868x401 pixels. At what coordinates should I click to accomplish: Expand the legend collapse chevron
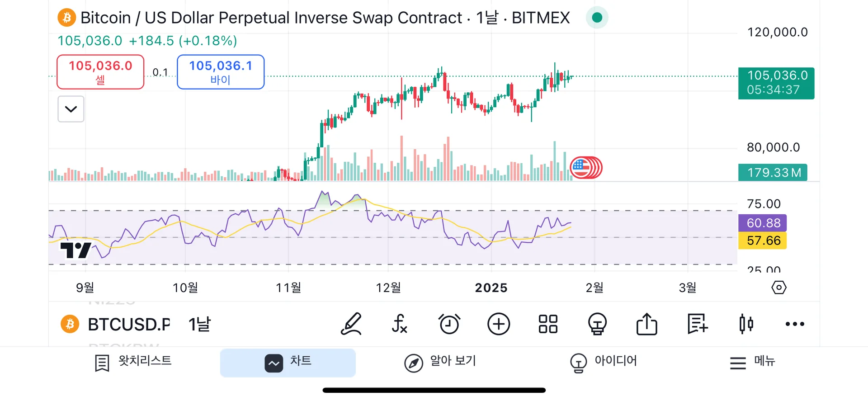pos(71,109)
